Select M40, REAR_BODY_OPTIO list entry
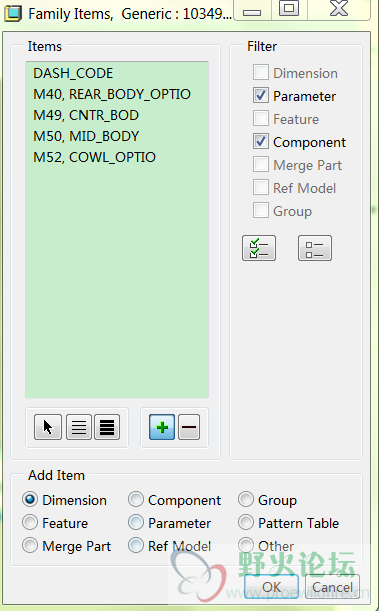 [x=112, y=94]
